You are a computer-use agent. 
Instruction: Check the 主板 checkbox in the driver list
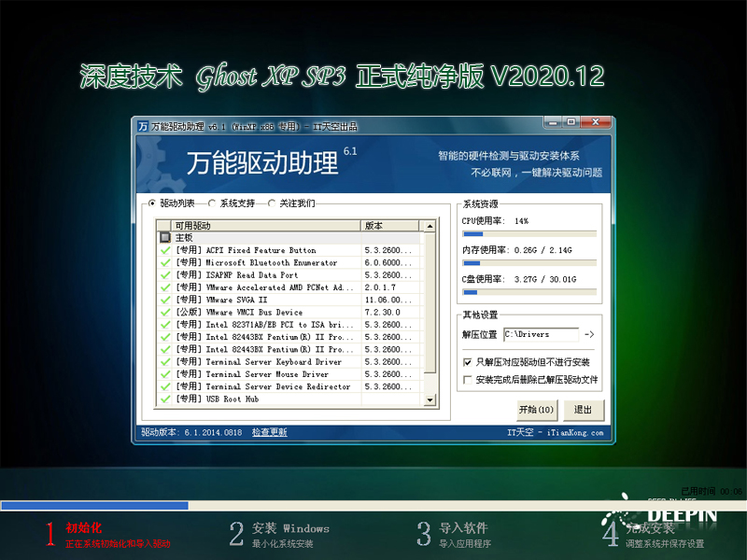coord(166,237)
